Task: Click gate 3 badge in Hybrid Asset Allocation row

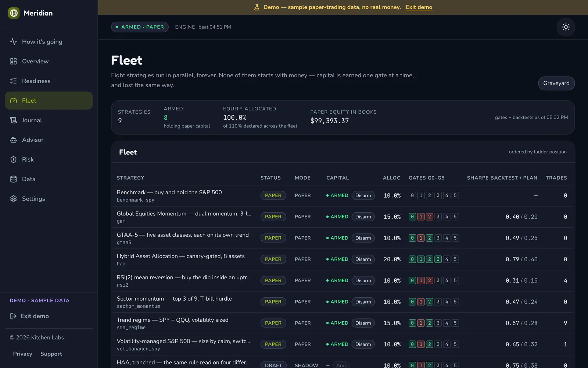Action: tap(438, 259)
